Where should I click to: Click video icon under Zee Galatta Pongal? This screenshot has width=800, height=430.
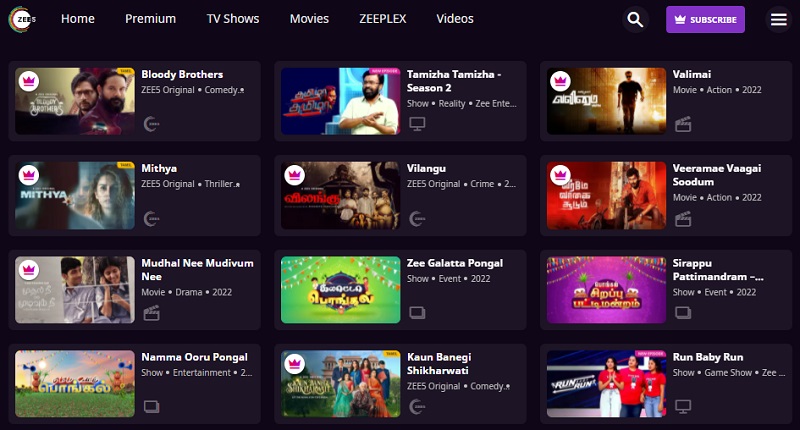pyautogui.click(x=417, y=312)
